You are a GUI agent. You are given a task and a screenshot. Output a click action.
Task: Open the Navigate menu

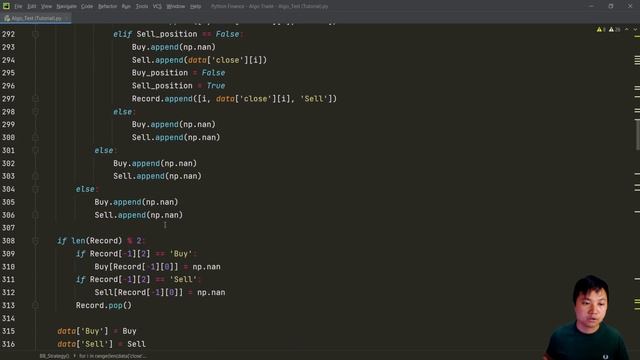tap(67, 7)
